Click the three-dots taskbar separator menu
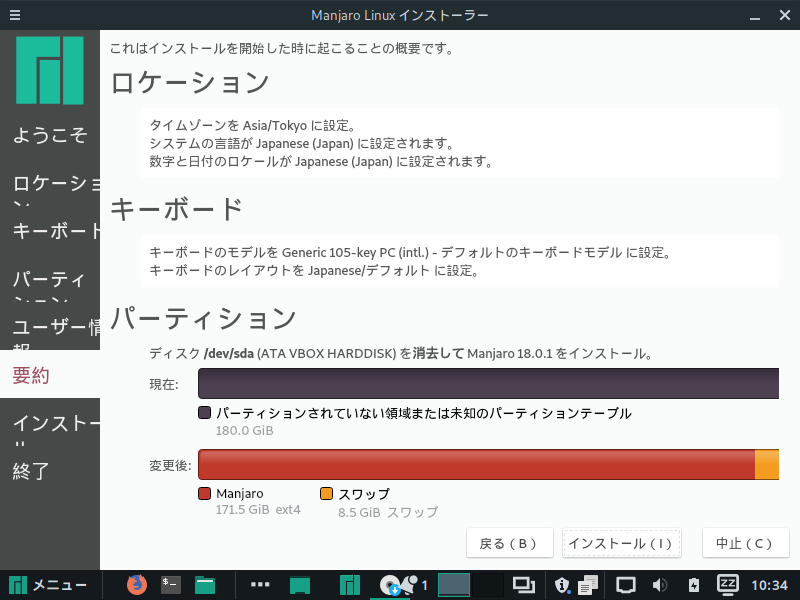 point(260,585)
